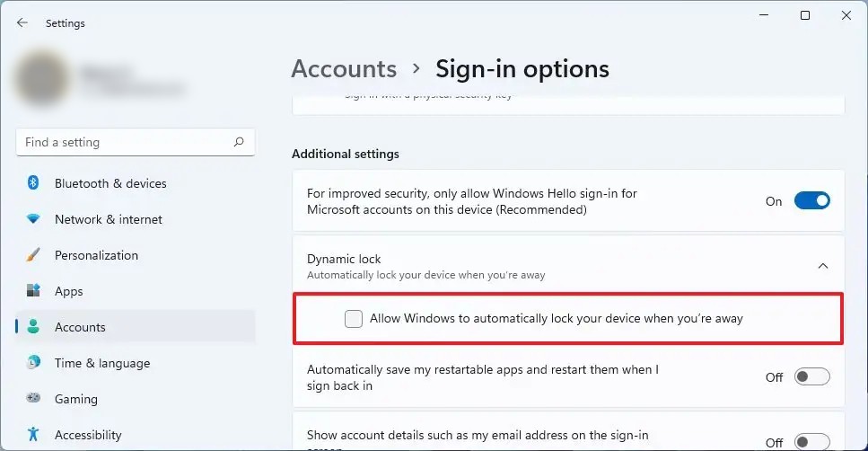Toggle show account details switch
The image size is (868, 451).
coord(811,442)
